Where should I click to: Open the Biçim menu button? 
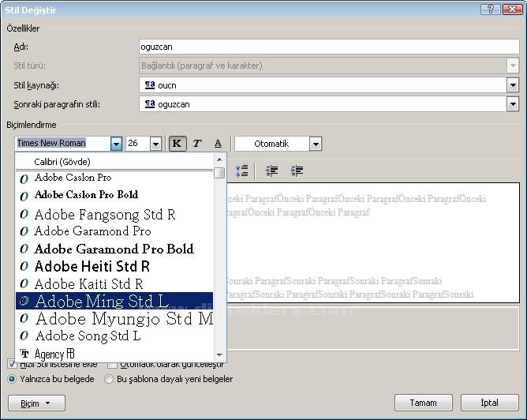point(36,403)
